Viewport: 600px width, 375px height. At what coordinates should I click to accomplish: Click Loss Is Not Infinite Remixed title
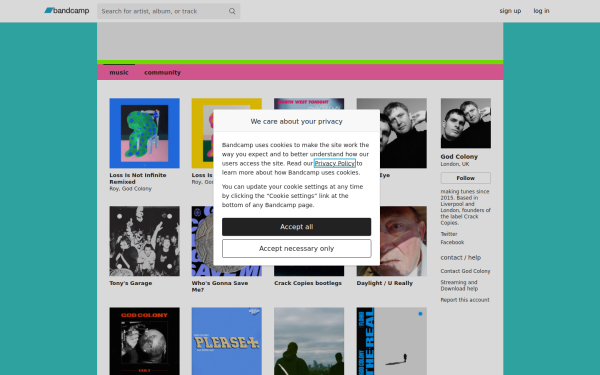click(x=138, y=178)
